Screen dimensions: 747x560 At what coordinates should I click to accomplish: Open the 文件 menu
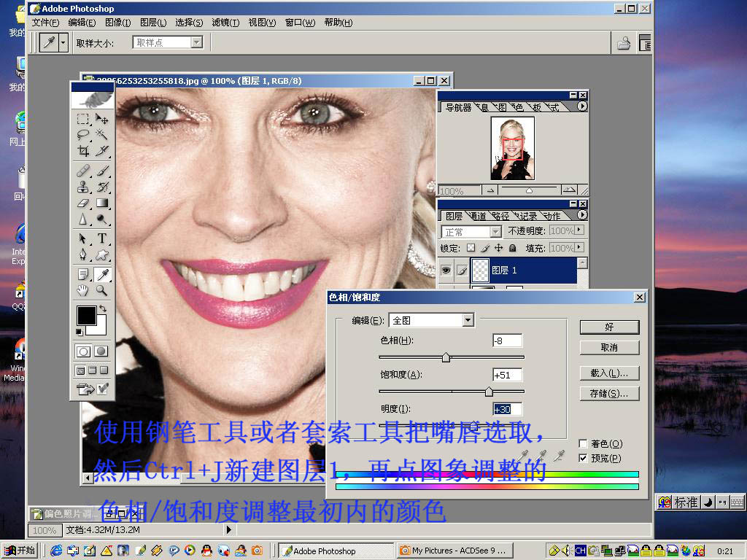46,23
